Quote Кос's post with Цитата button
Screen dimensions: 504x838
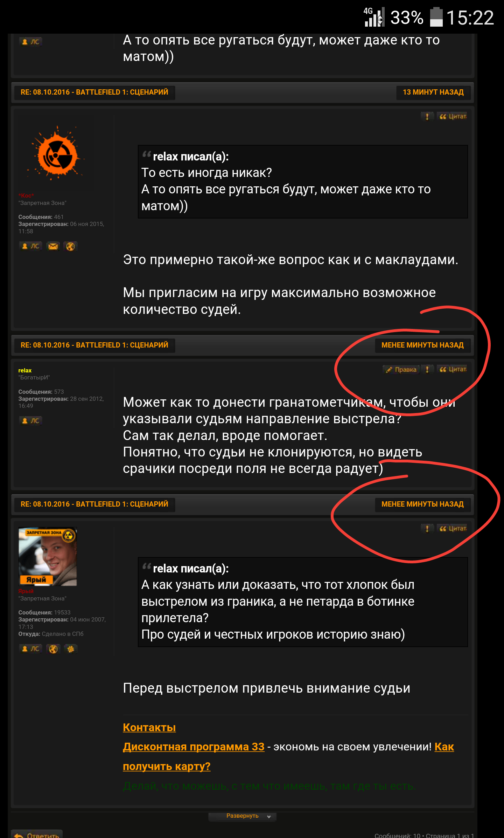453,117
